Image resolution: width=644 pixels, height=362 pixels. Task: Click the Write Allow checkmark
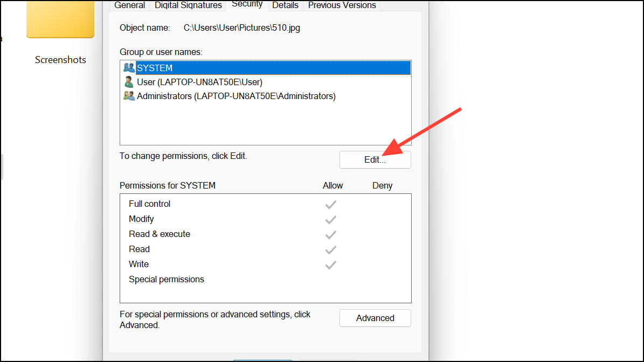point(331,264)
